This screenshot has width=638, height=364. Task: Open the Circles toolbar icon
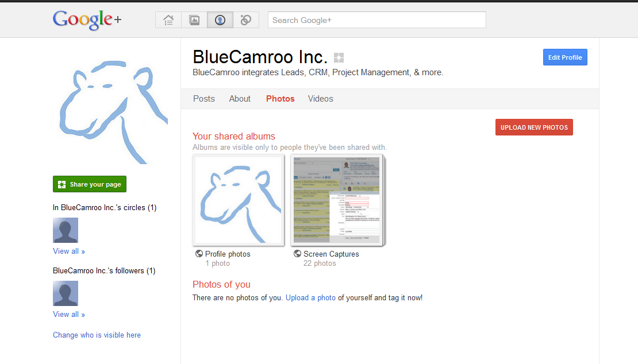[246, 20]
